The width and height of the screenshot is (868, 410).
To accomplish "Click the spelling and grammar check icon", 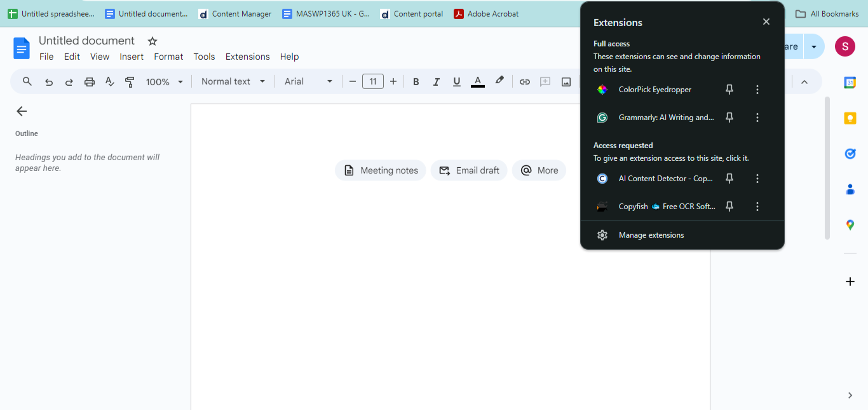I will 109,81.
